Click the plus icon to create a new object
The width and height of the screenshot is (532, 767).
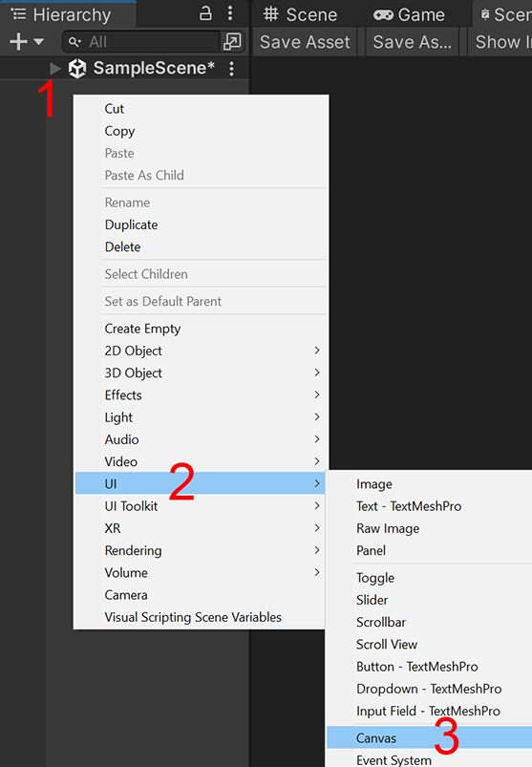tap(18, 42)
